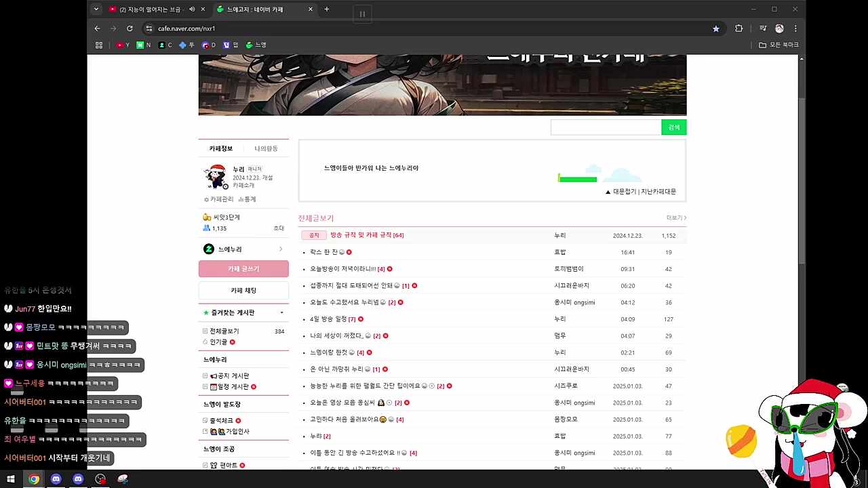Mute the YouTube tab via speaker icon

[x=192, y=9]
